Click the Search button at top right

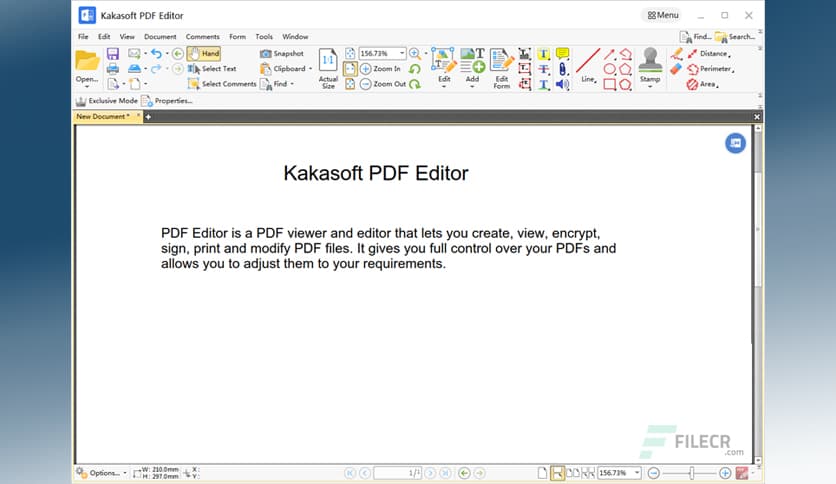coord(735,37)
